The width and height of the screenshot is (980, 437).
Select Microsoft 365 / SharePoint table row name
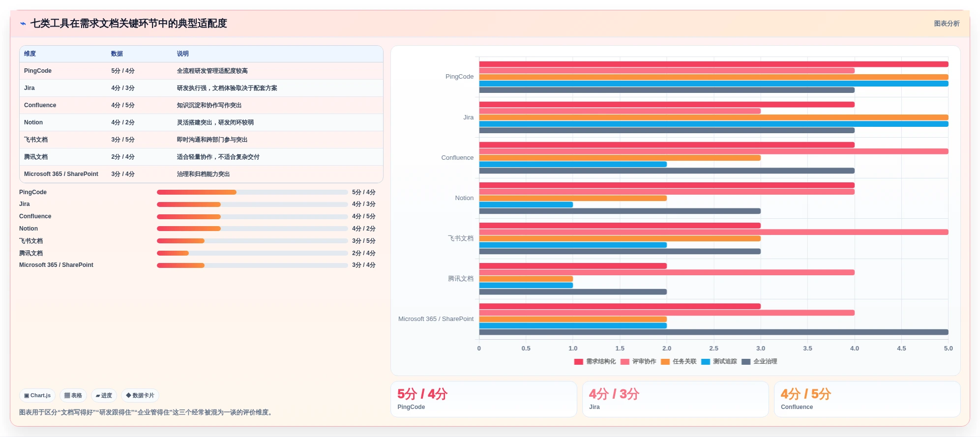pos(61,175)
